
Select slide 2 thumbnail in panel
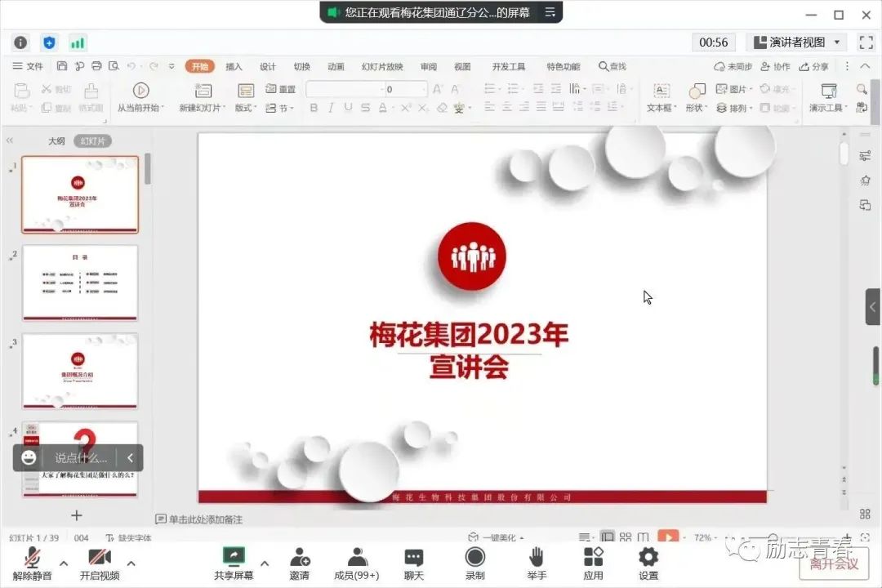pyautogui.click(x=80, y=283)
